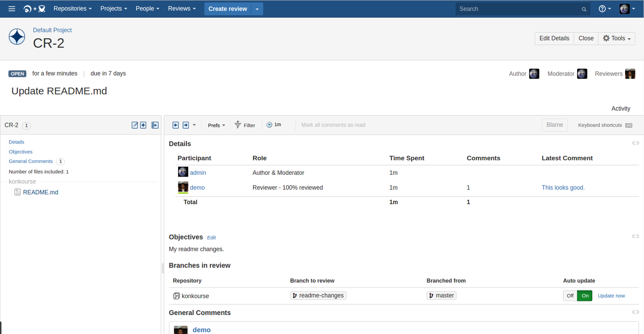Switch Auto update to Off

[x=570, y=295]
